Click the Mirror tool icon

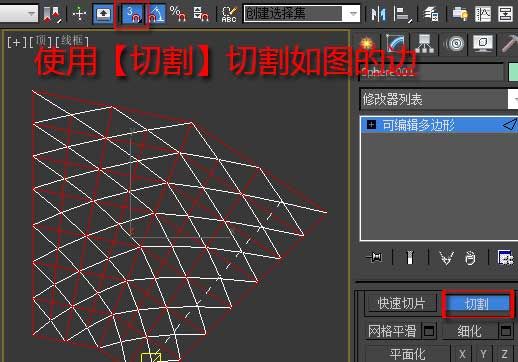point(378,14)
